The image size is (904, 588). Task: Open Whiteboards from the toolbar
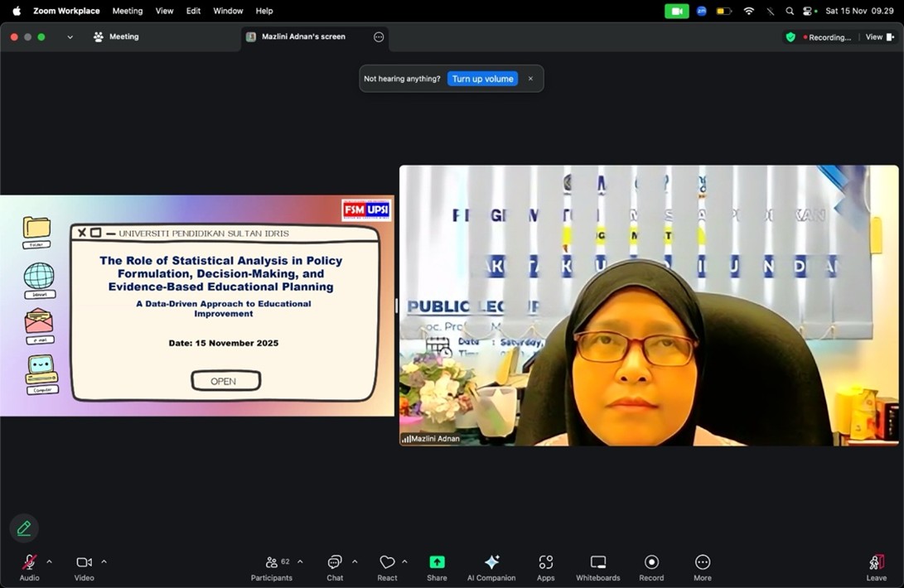tap(598, 567)
